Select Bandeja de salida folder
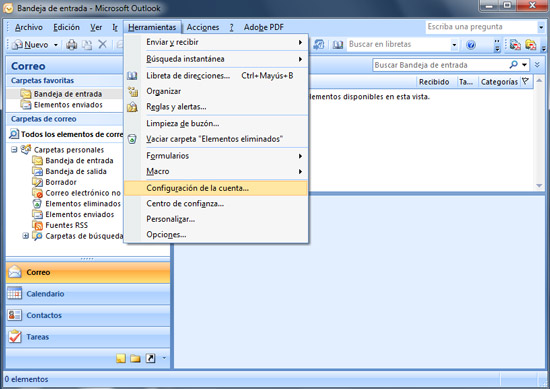 pos(76,172)
